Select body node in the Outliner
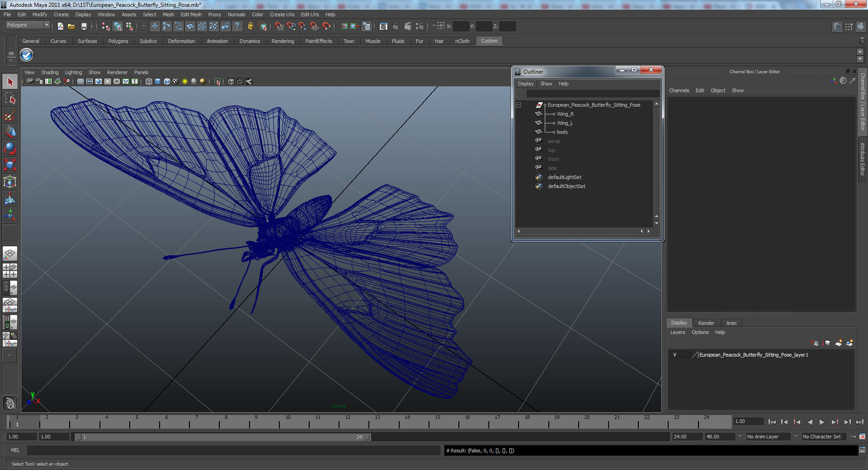Image resolution: width=868 pixels, height=470 pixels. tap(562, 132)
